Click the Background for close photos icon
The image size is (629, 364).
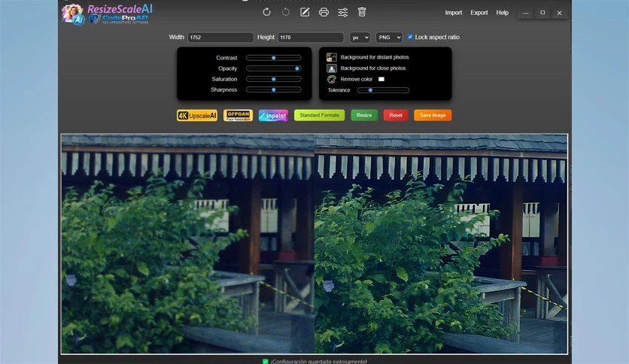(331, 68)
